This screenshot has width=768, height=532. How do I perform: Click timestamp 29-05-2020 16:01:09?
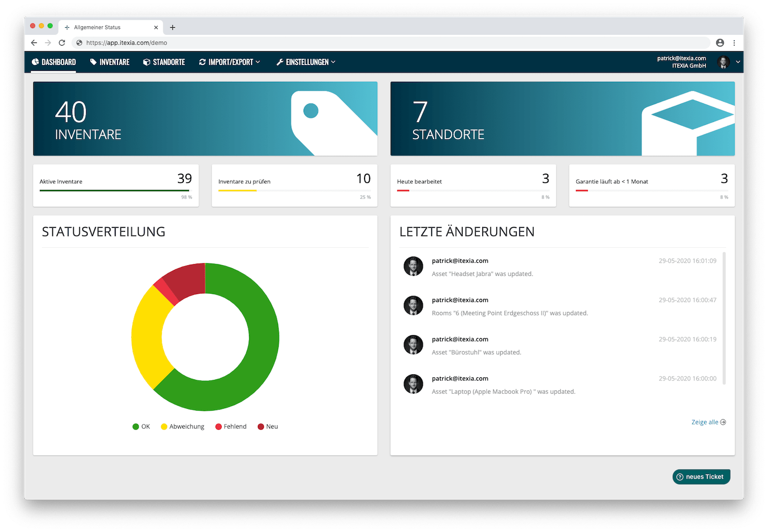coord(688,261)
